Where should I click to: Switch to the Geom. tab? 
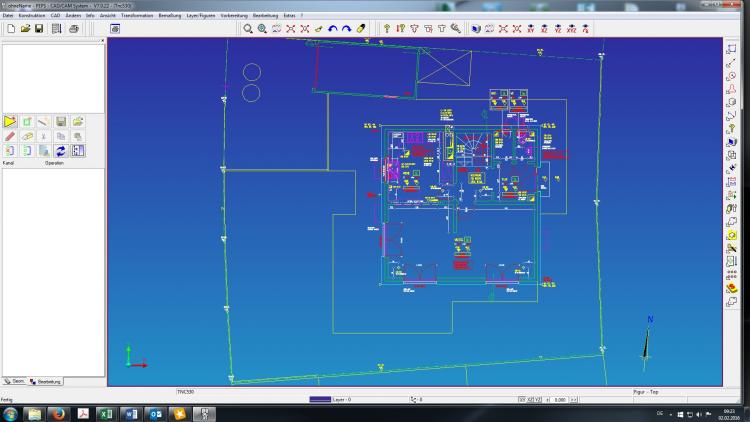pyautogui.click(x=15, y=381)
